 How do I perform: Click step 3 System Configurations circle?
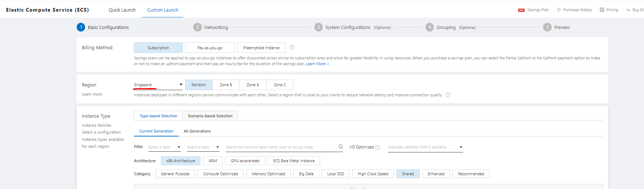click(318, 27)
